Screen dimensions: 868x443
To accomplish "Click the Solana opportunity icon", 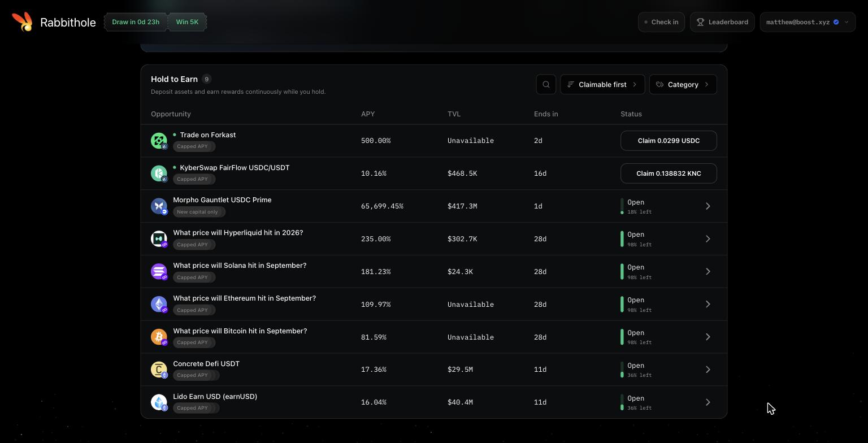I will point(159,272).
